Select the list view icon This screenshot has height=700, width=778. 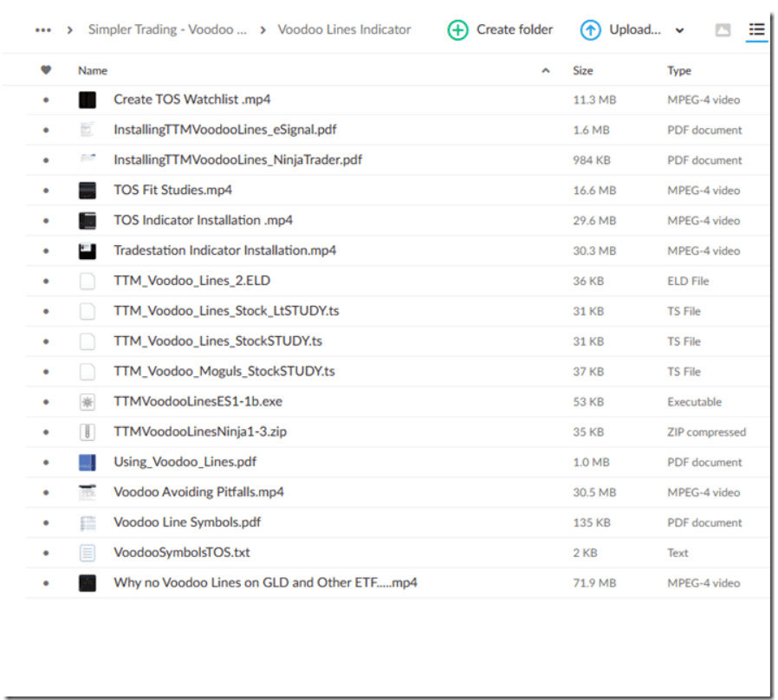pyautogui.click(x=756, y=29)
